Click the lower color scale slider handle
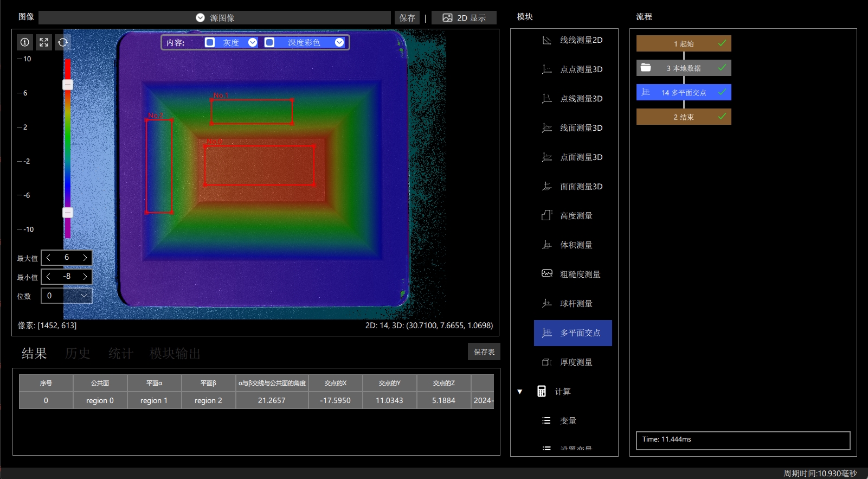868x479 pixels. coord(68,213)
